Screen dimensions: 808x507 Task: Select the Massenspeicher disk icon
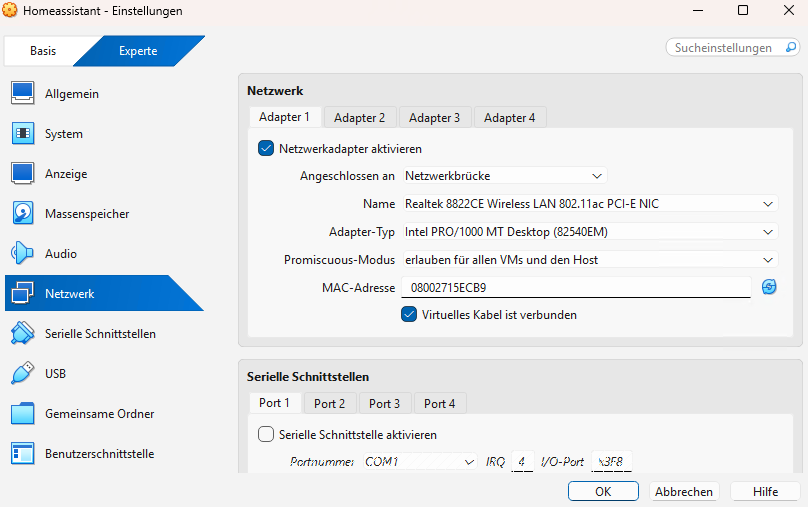(x=23, y=213)
